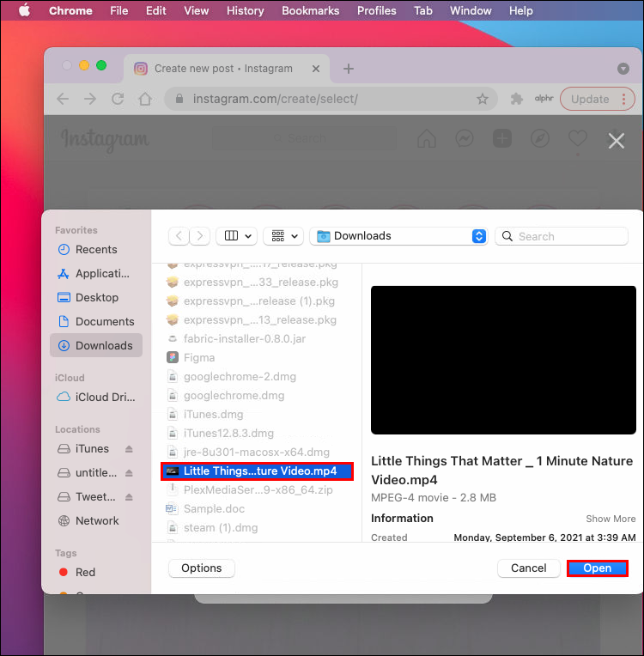644x656 pixels.
Task: Open a new Chrome tab with plus
Action: pyautogui.click(x=348, y=69)
